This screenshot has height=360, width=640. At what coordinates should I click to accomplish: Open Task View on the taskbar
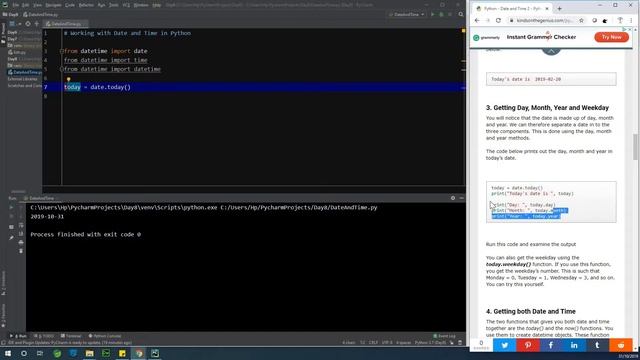pos(40,353)
